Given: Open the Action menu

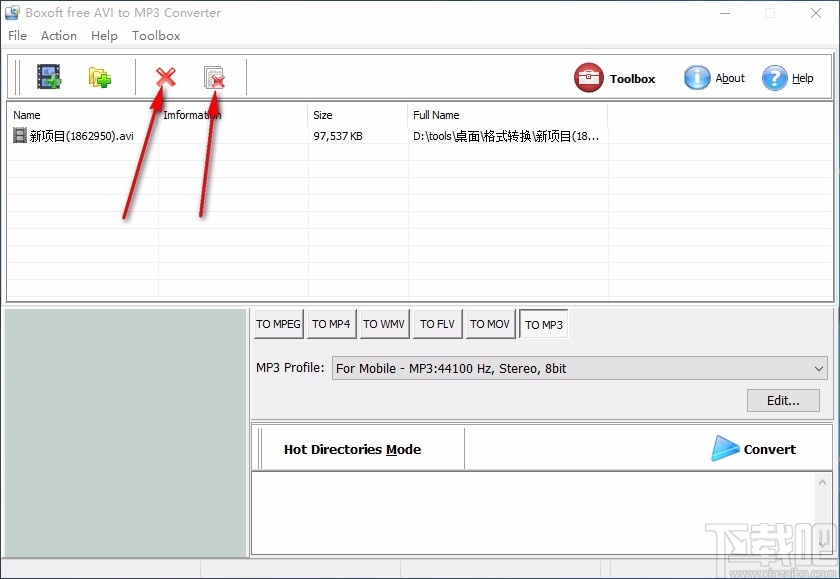Looking at the screenshot, I should click(x=58, y=35).
